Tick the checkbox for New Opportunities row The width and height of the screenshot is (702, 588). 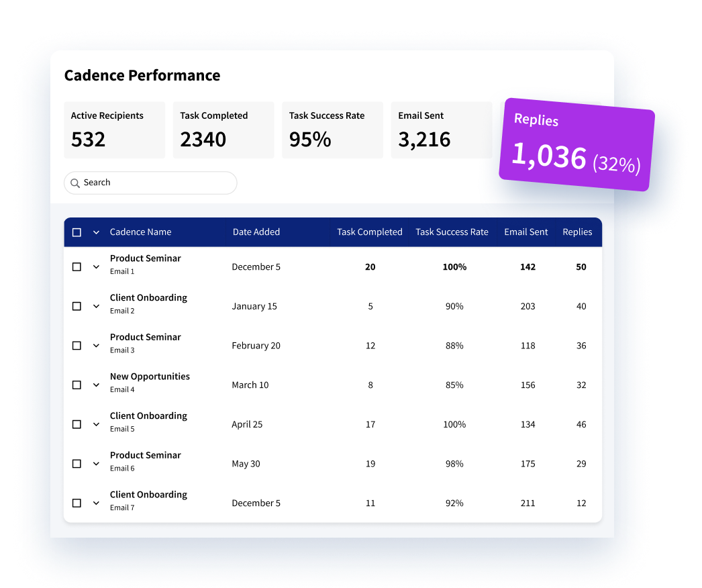pyautogui.click(x=77, y=385)
